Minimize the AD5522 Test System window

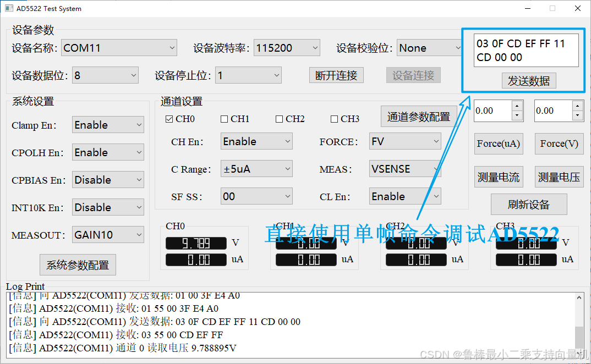pyautogui.click(x=528, y=8)
